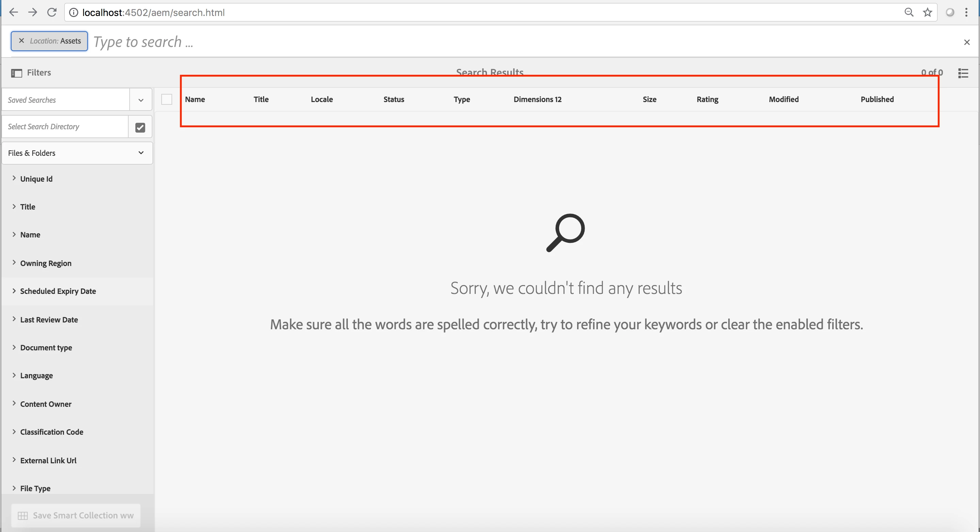Image resolution: width=980 pixels, height=532 pixels.
Task: Click browser back arrow
Action: (x=13, y=13)
